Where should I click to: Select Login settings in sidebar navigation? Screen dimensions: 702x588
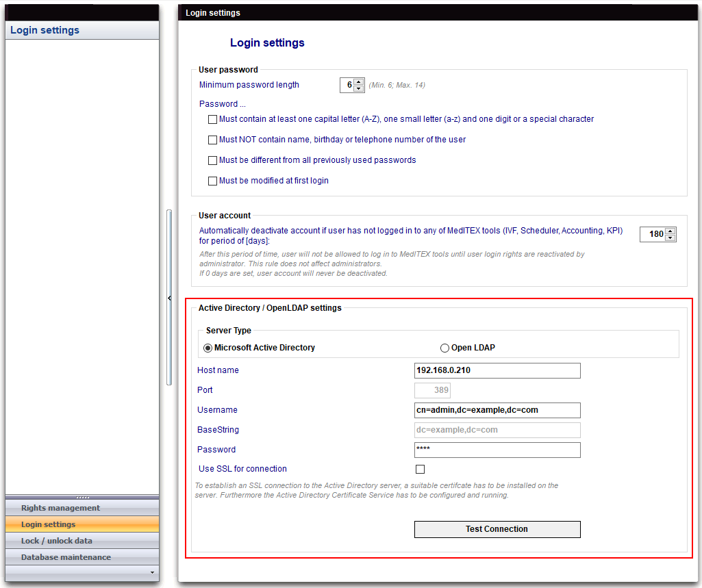pyautogui.click(x=82, y=524)
